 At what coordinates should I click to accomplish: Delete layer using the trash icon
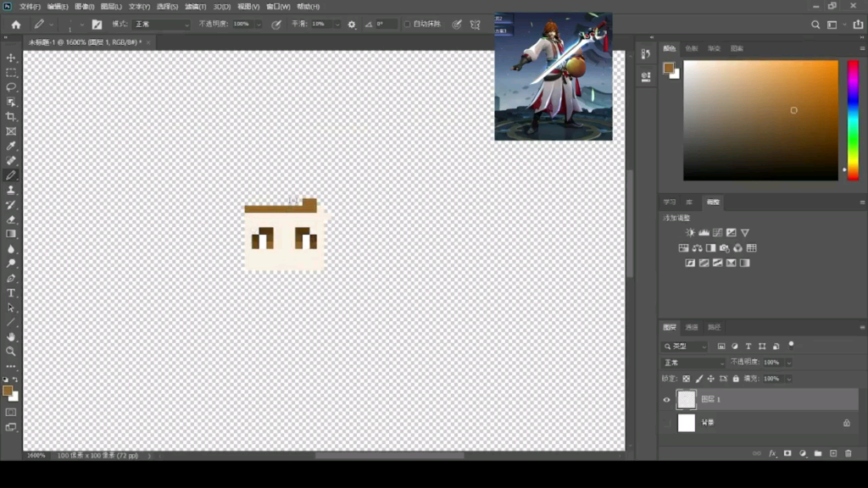coord(847,453)
